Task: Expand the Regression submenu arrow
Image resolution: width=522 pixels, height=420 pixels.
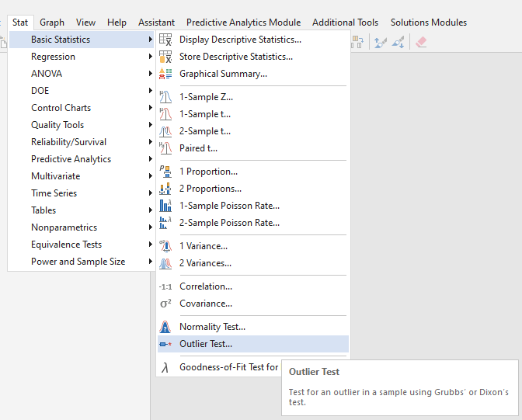Action: pos(151,57)
